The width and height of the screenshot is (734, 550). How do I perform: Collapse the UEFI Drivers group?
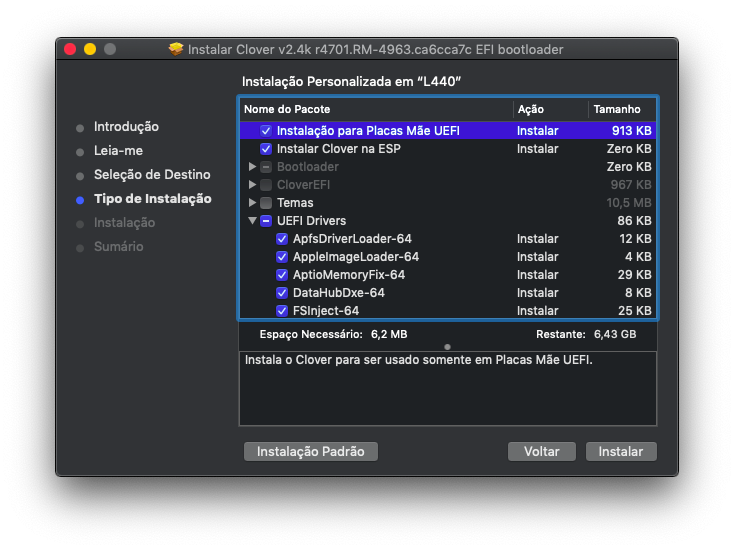tap(252, 220)
